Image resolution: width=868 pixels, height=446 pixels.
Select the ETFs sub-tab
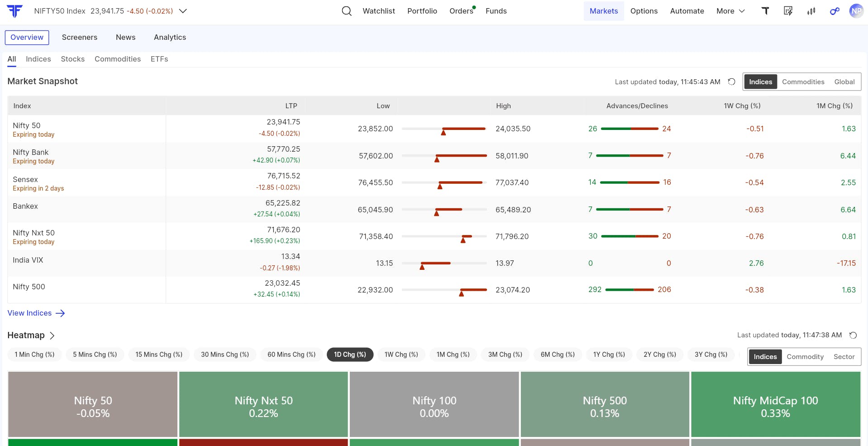159,59
